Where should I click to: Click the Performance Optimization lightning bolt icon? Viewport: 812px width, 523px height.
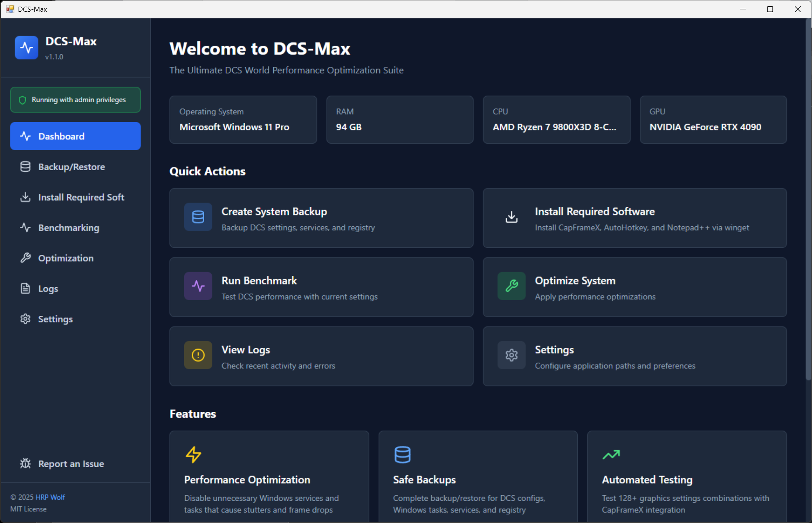pos(193,454)
